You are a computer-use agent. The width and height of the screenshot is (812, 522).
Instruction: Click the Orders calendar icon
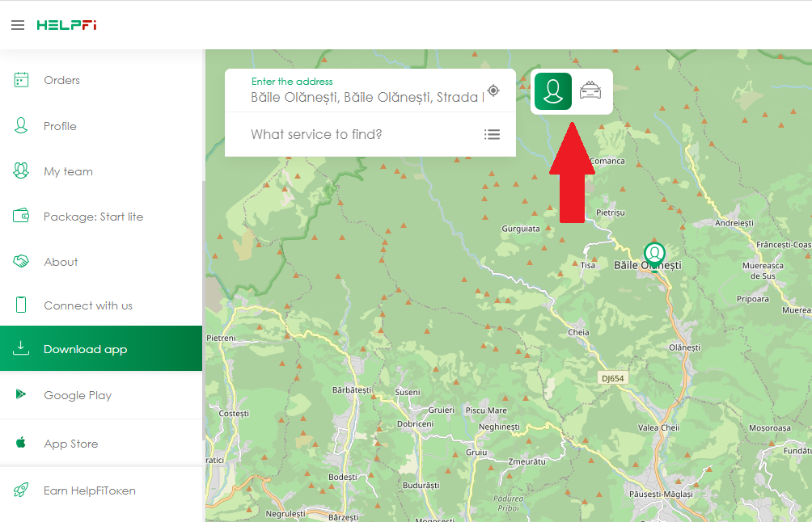[x=22, y=80]
